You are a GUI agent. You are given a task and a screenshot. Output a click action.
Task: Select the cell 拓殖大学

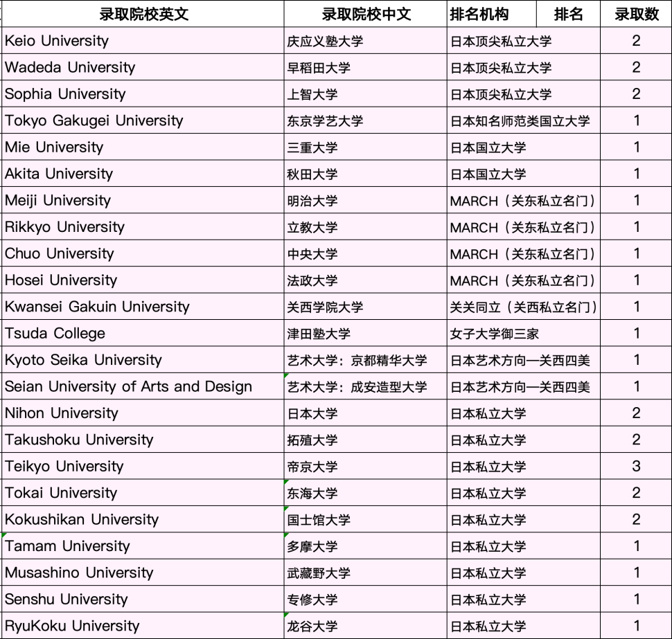(366, 440)
